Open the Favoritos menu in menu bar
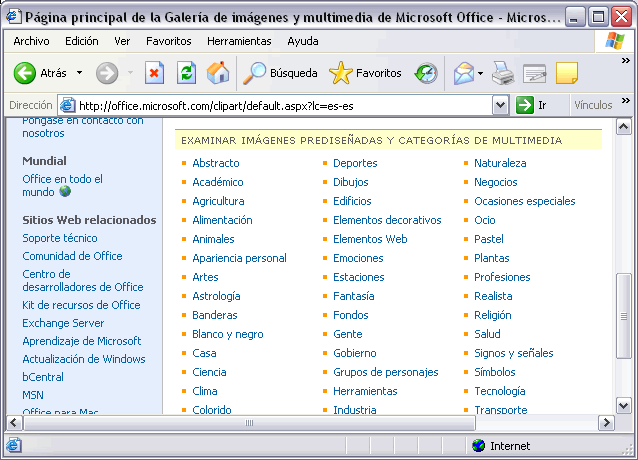The width and height of the screenshot is (638, 460). coord(168,41)
